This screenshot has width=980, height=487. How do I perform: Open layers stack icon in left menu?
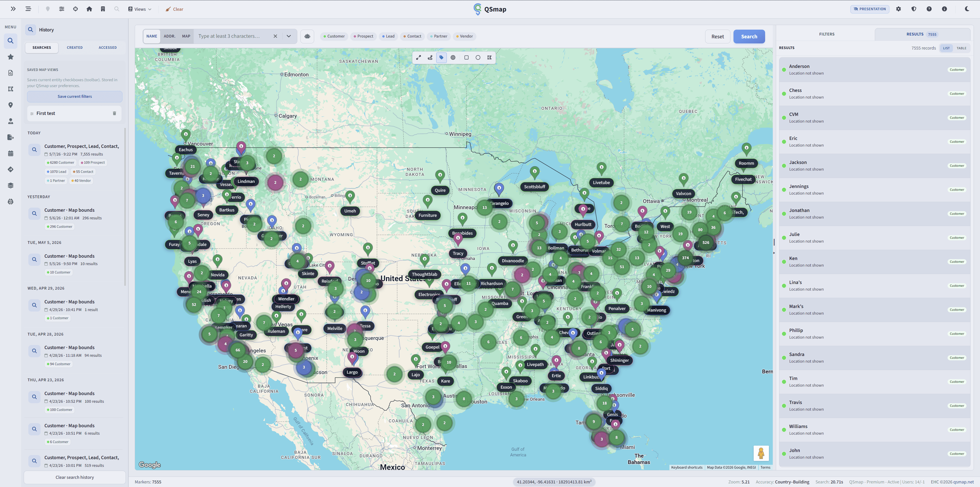click(x=11, y=185)
